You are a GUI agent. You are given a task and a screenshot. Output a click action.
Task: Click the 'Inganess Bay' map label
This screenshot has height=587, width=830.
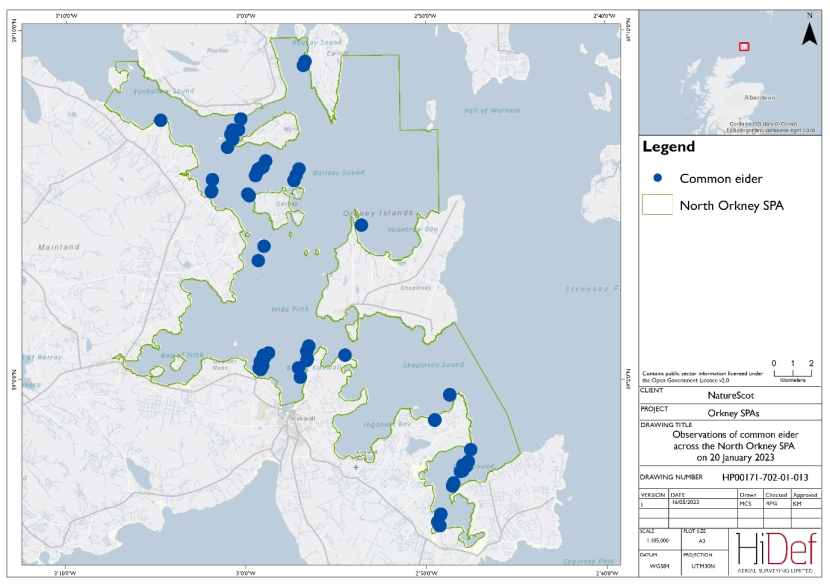[387, 425]
